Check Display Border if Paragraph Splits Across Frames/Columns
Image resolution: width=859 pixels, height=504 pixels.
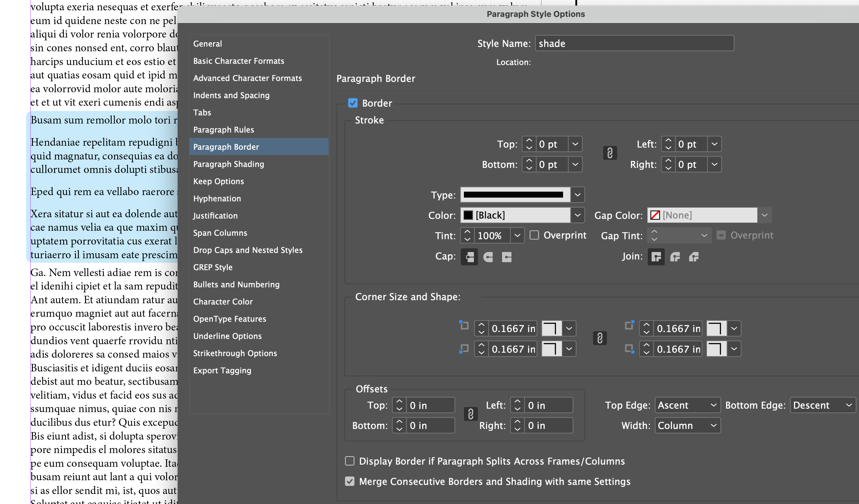coord(350,461)
